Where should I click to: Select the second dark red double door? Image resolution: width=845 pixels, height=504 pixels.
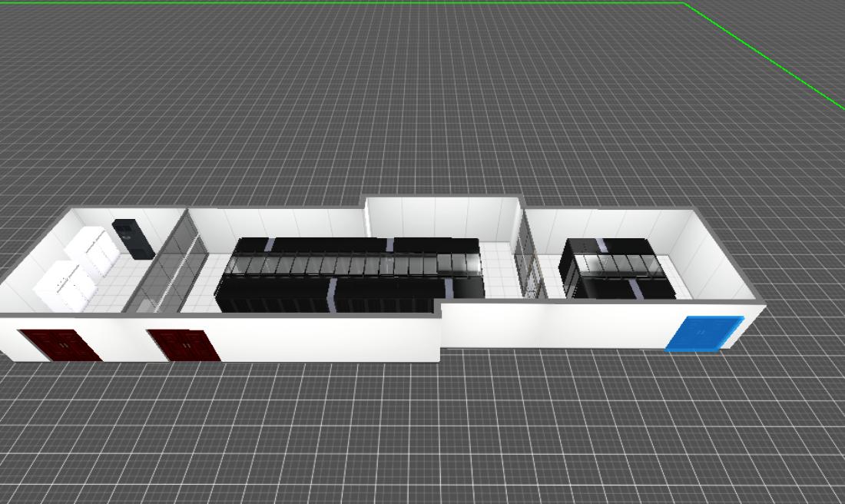[183, 345]
